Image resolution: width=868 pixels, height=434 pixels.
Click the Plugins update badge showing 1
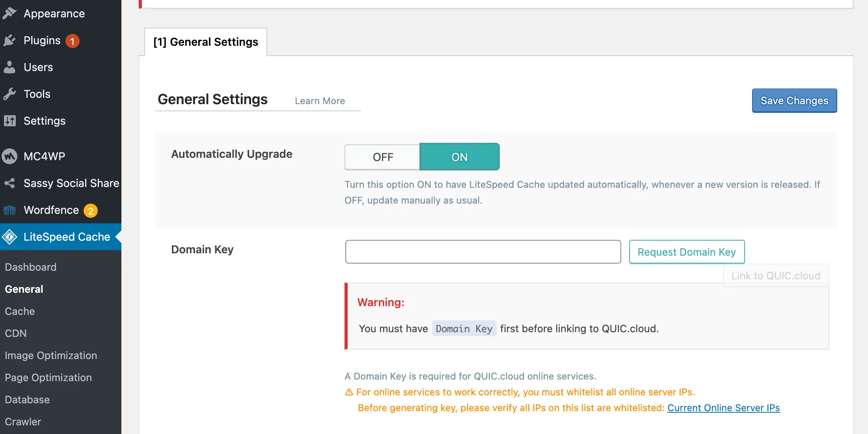[73, 41]
